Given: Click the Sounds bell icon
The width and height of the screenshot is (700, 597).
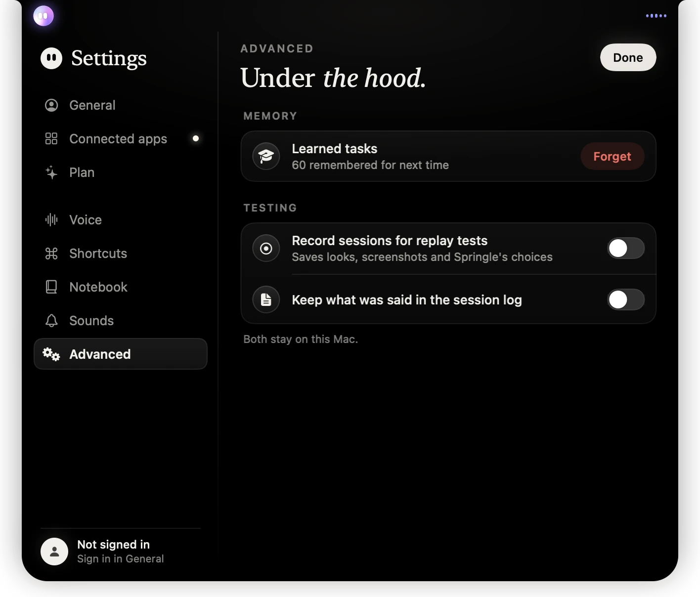Looking at the screenshot, I should coord(51,321).
